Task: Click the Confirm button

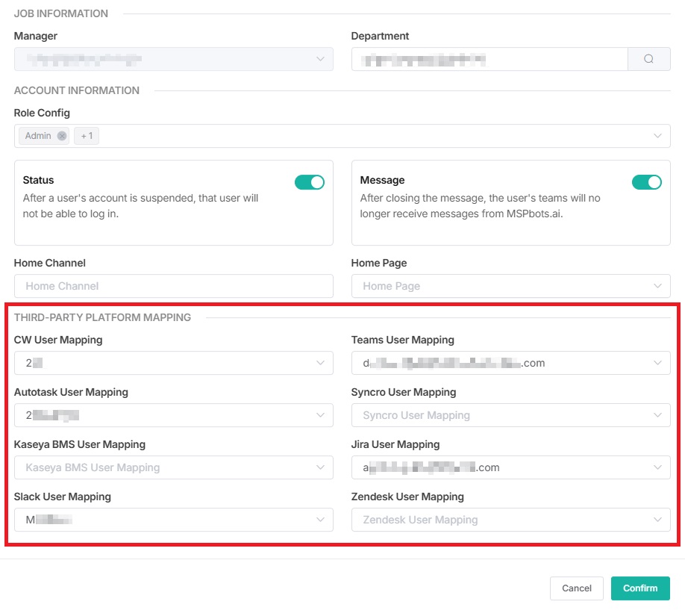Action: (x=640, y=588)
